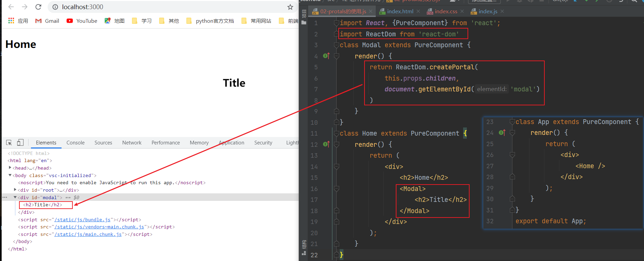
Task: Expand the div id root node
Action: point(15,190)
